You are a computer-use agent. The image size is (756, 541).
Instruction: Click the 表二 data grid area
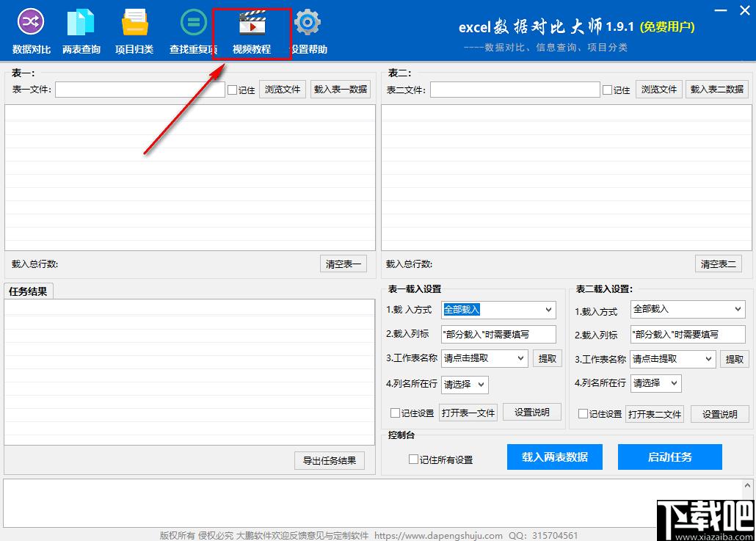tap(567, 178)
